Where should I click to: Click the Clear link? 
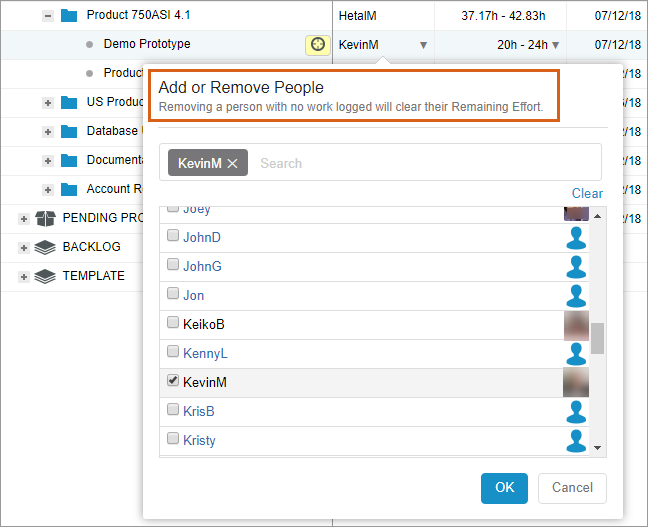click(587, 193)
